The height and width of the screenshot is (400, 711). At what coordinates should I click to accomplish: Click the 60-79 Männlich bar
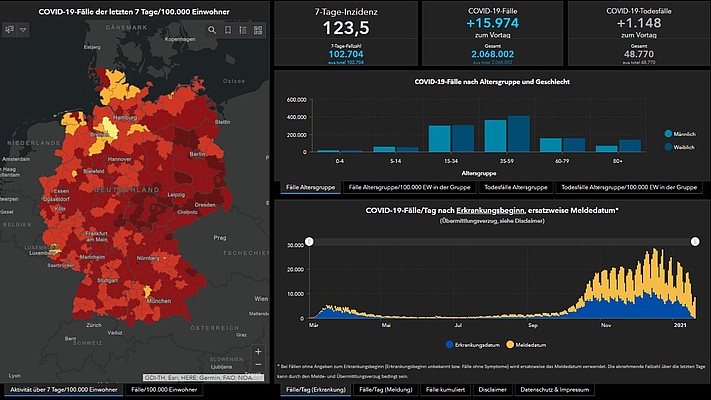[x=551, y=145]
